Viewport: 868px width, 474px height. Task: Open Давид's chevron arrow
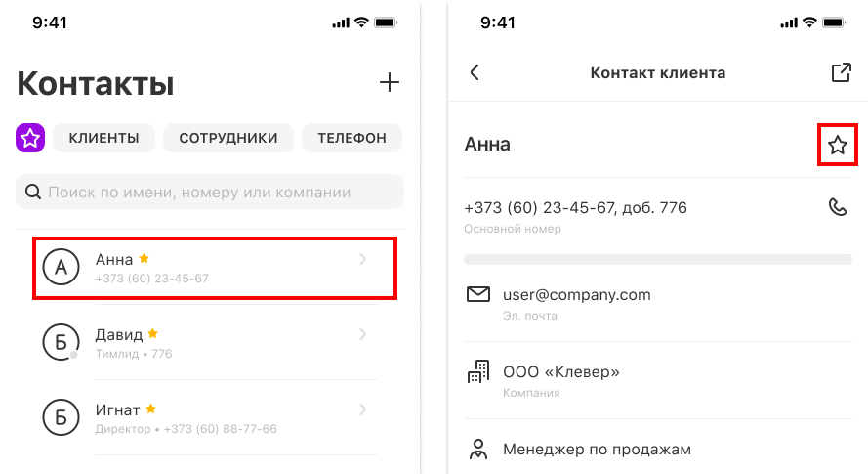362,334
